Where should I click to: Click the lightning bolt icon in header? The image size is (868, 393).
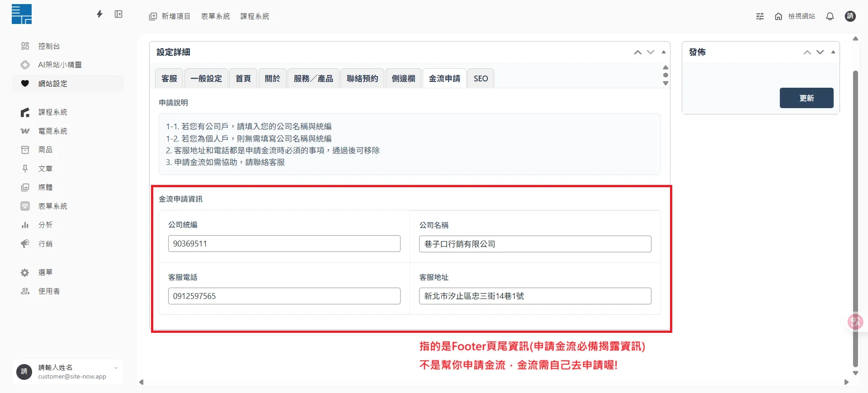(99, 14)
